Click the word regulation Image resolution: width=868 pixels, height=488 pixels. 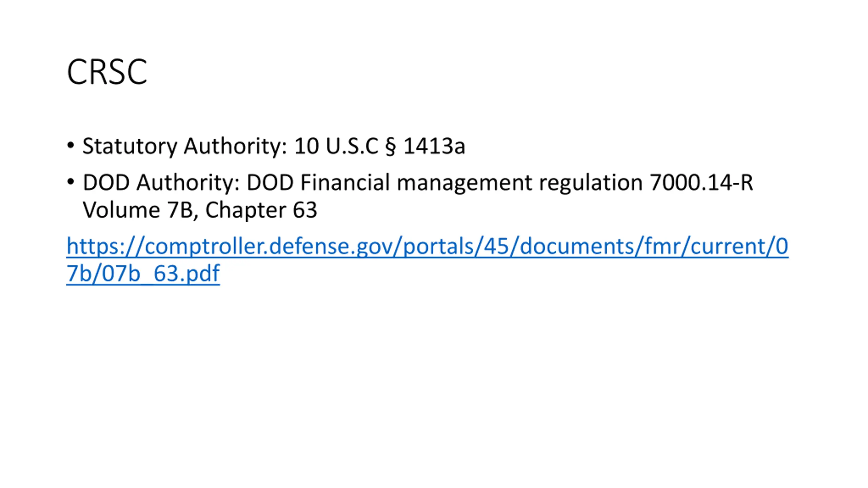(x=591, y=183)
